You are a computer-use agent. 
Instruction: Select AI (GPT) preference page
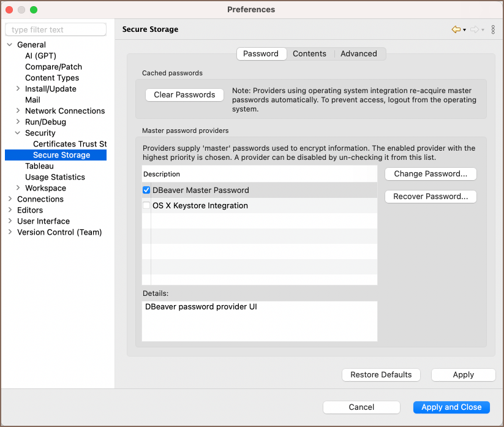tap(41, 56)
